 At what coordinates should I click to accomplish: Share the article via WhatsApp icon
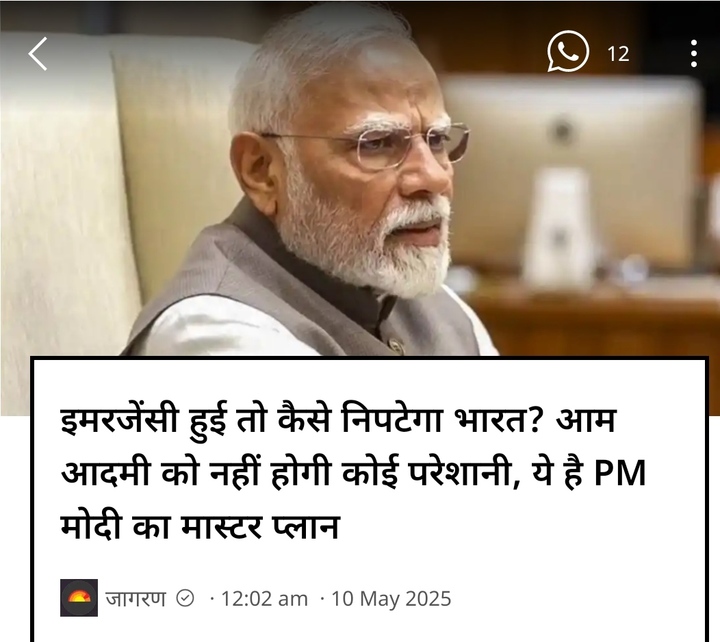568,51
